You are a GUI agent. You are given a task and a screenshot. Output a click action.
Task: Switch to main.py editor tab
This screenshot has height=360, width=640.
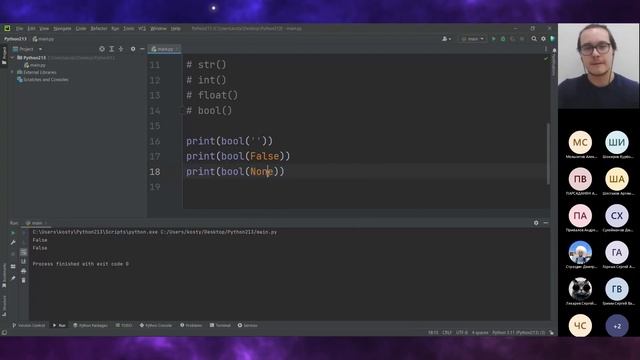163,49
